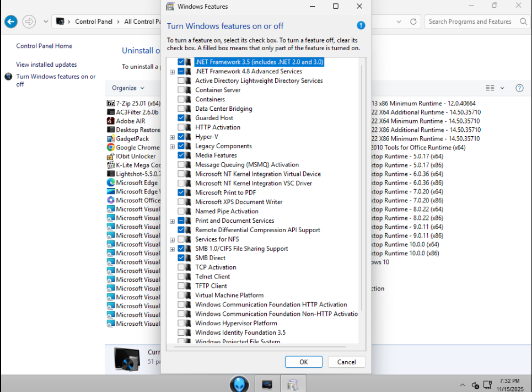
Task: Click the back arrow navigation button
Action: (10, 22)
